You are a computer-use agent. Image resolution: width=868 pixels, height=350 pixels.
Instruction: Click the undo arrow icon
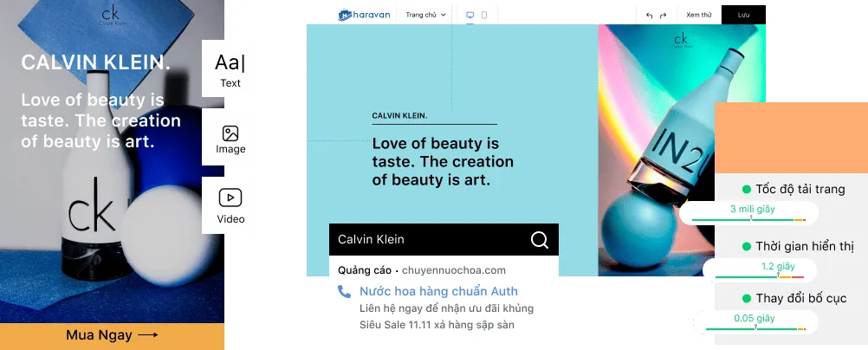pos(650,15)
